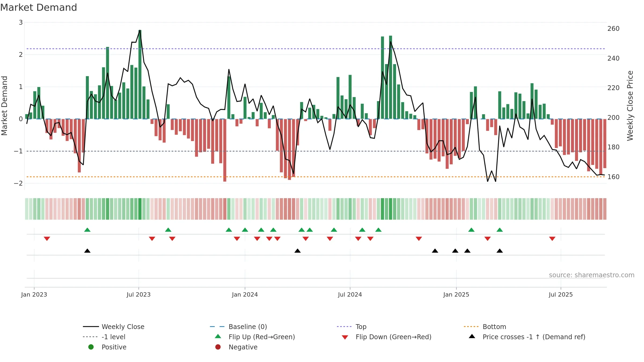The image size is (644, 362).
Task: Click the green Flip Up legend triangle
Action: point(218,336)
